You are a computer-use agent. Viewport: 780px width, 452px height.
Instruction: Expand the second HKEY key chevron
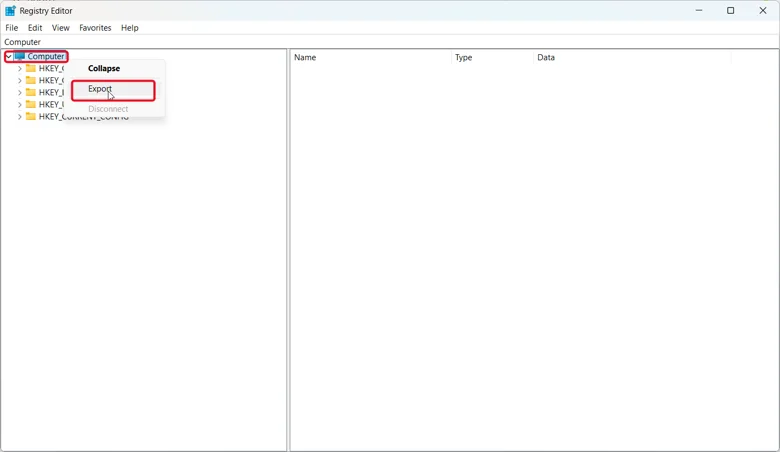19,80
